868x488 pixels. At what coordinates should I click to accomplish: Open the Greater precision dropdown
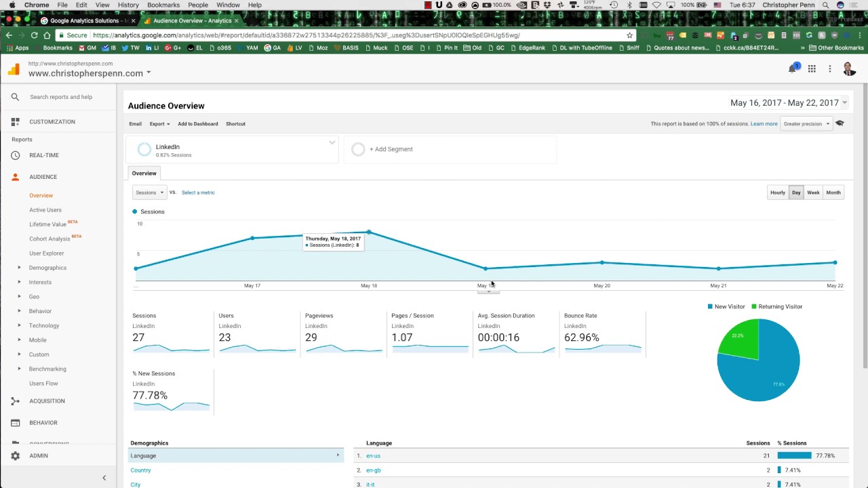pos(806,124)
